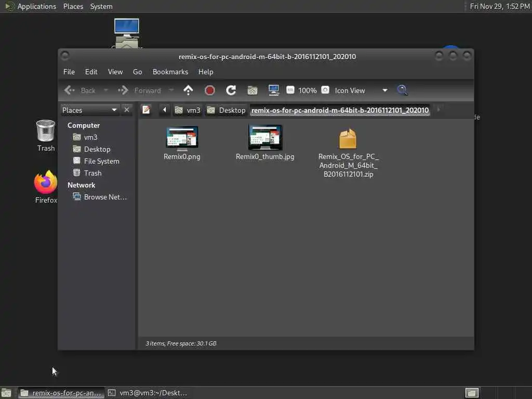This screenshot has height=399, width=532.
Task: Go up to parent folder
Action: point(188,90)
